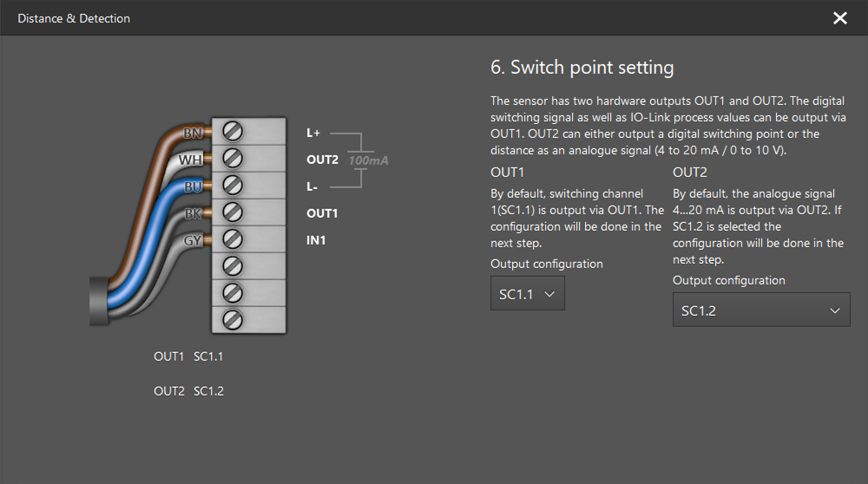Click the 100mA load symbol
This screenshot has width=868, height=484.
click(368, 160)
